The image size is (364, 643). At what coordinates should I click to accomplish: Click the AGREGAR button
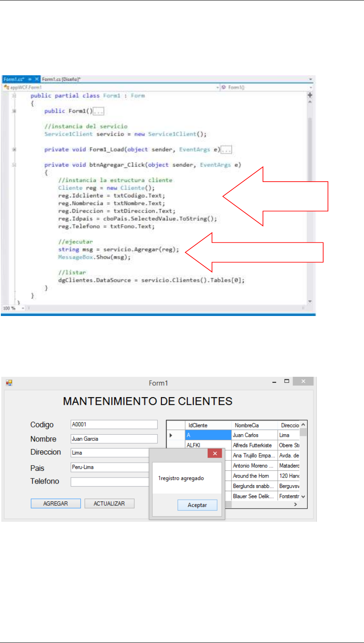(56, 504)
